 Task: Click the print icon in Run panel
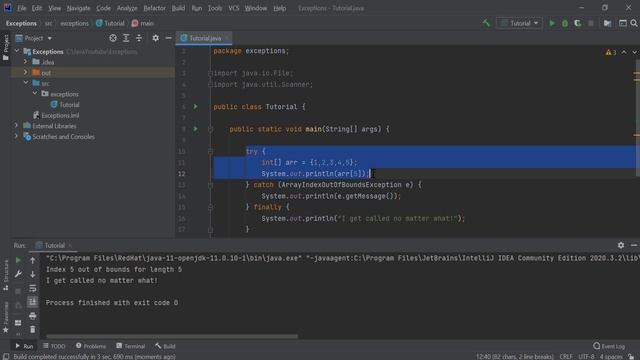pyautogui.click(x=33, y=316)
